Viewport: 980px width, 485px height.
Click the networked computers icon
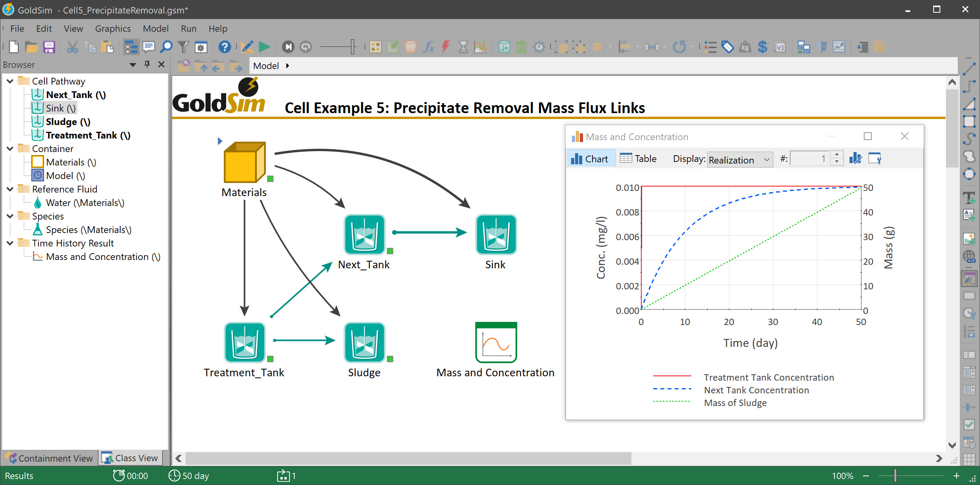[x=804, y=47]
